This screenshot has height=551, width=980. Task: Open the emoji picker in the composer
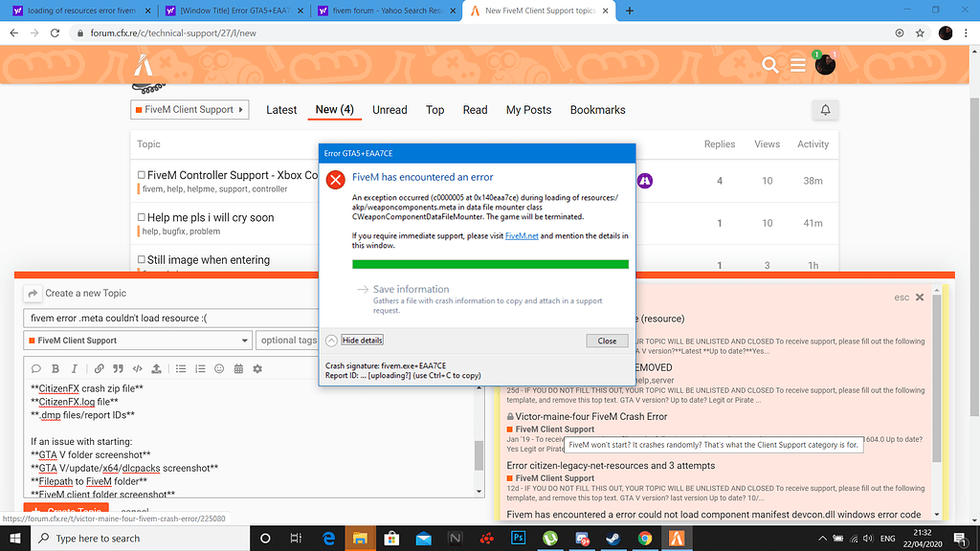click(x=220, y=368)
